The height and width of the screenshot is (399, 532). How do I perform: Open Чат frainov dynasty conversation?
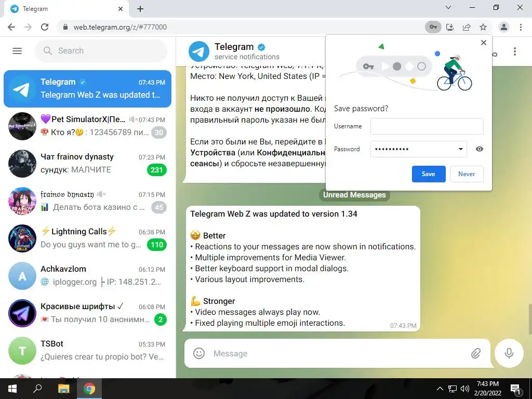87,163
